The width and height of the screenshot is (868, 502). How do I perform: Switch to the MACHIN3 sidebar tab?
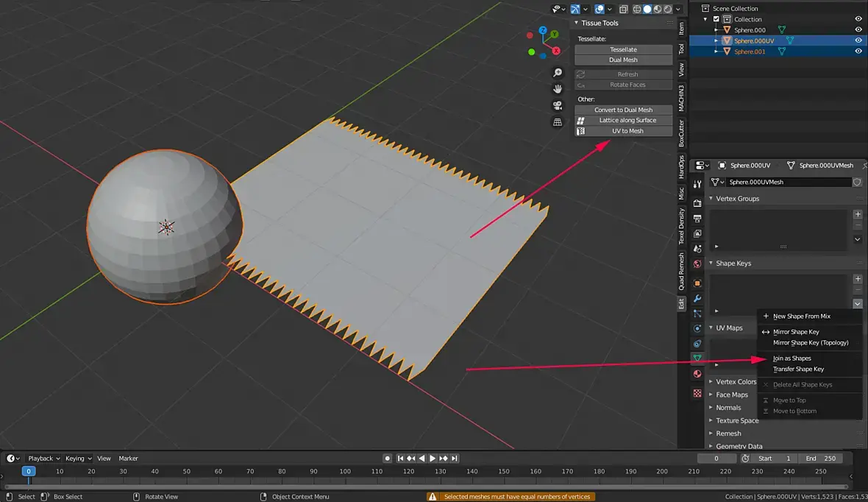point(681,97)
